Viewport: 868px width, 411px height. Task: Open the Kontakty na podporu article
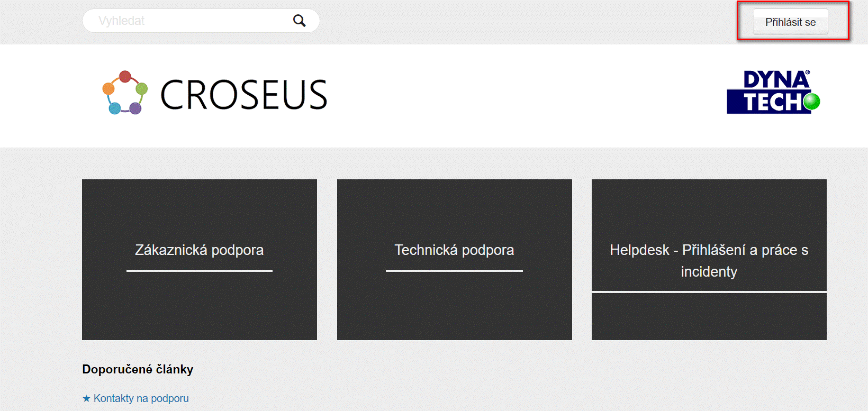pos(141,398)
